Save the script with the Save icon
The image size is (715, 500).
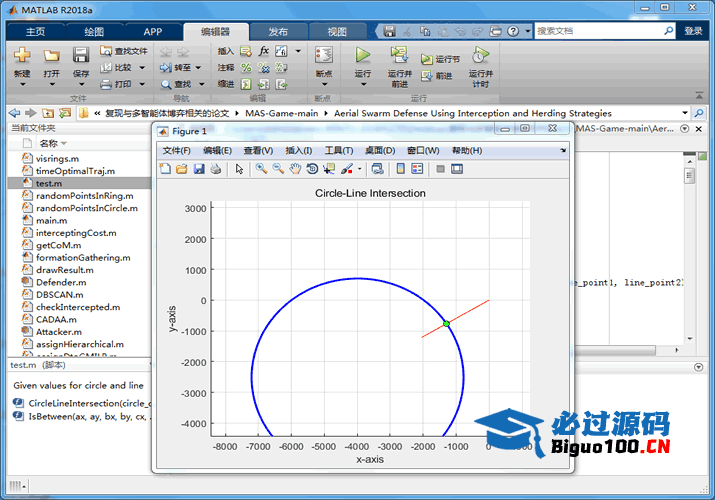point(81,55)
